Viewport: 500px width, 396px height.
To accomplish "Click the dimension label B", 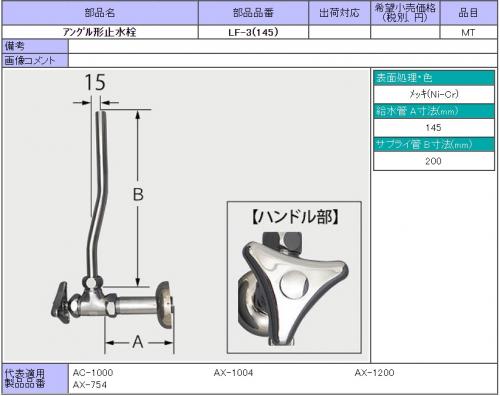I will [138, 194].
